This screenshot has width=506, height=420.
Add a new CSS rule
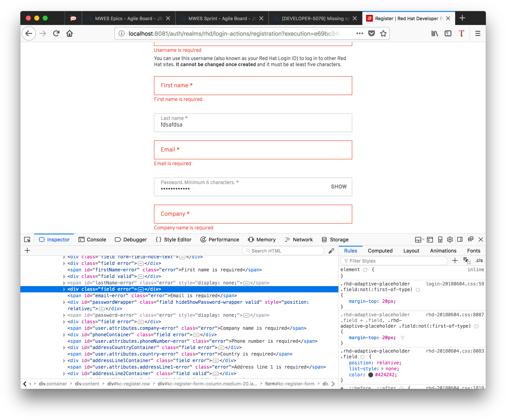[x=455, y=260]
